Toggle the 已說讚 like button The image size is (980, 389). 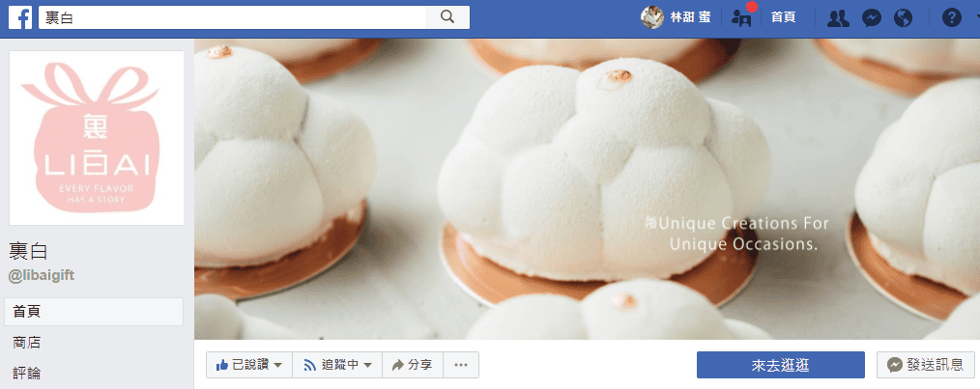click(249, 365)
